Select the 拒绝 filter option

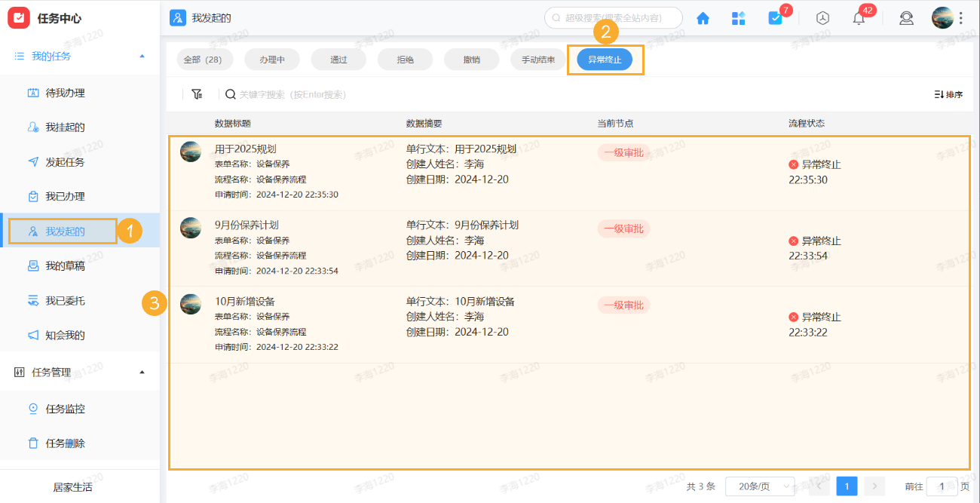tap(405, 59)
